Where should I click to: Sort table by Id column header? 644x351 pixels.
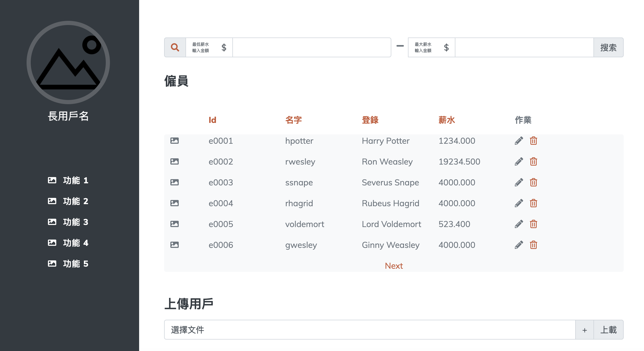212,120
